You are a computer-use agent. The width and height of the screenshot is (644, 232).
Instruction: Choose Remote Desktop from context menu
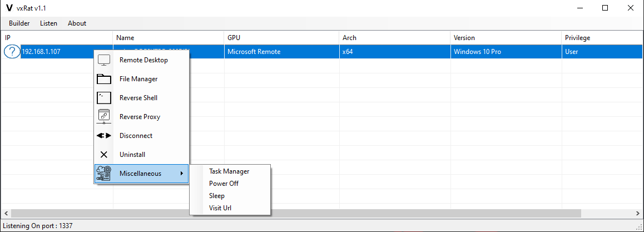coord(142,60)
